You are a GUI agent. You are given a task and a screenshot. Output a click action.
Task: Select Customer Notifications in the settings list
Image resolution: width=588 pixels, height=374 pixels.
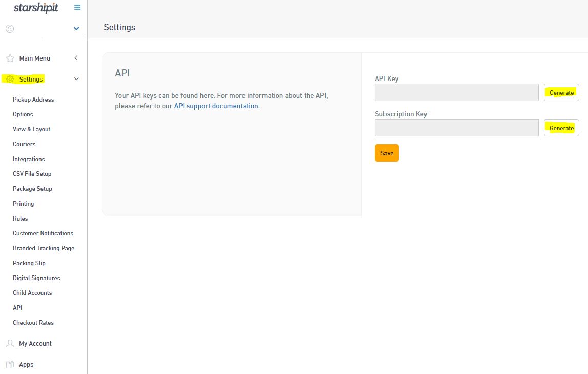43,233
